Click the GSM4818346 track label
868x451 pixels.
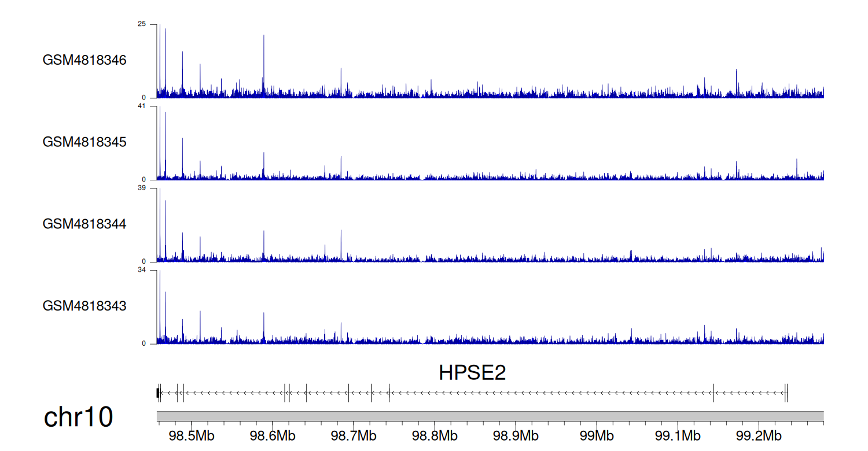point(84,60)
